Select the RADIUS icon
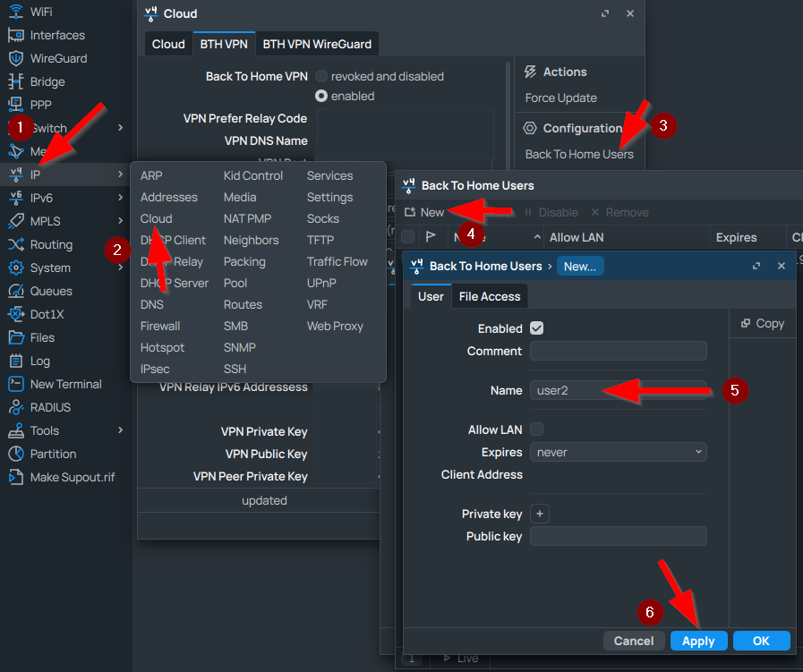This screenshot has width=803, height=672. 16,407
